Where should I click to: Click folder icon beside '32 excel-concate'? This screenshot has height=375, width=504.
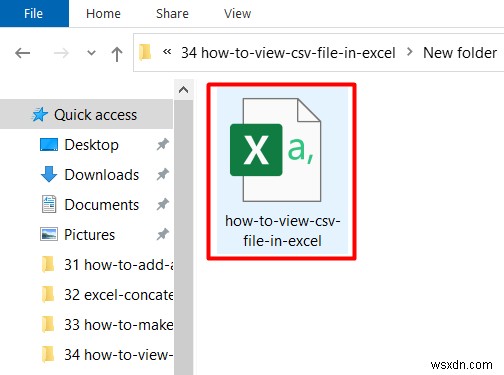48,294
